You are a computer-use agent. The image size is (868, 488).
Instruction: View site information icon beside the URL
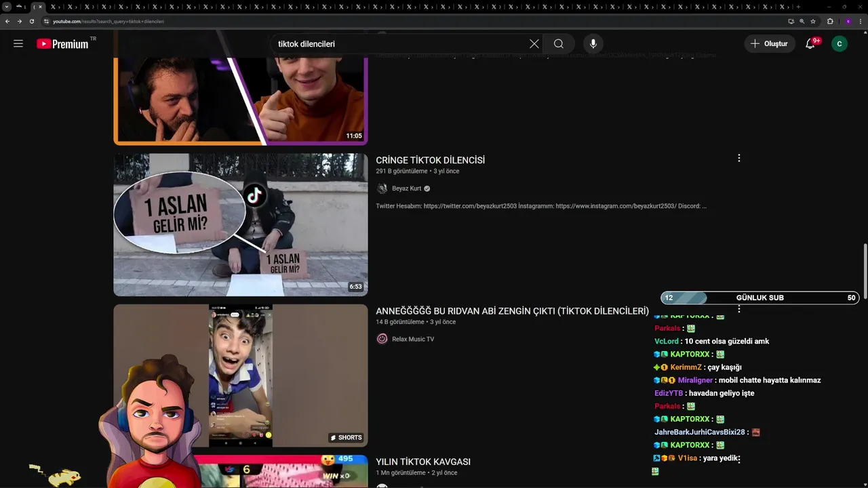coord(46,21)
